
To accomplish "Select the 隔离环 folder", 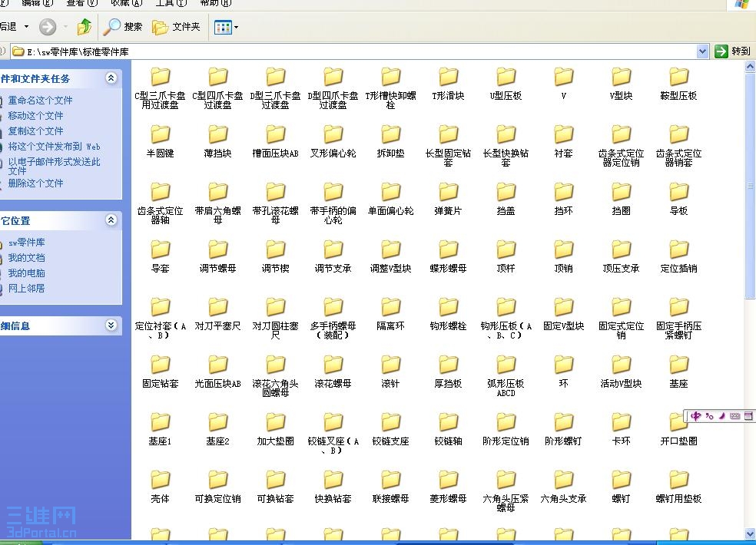I will [x=390, y=314].
